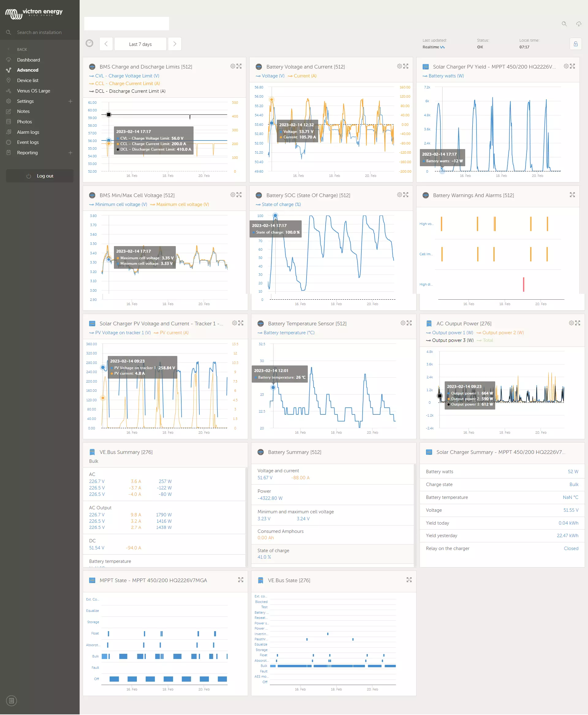588x715 pixels.
Task: Click the Search an installation field
Action: [x=39, y=32]
